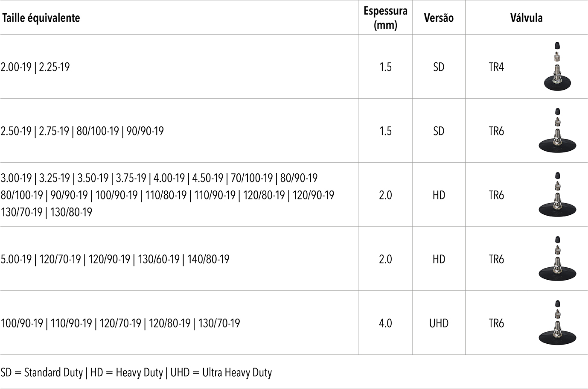
Task: Click the 4.0 thickness value
Action: pos(385,323)
